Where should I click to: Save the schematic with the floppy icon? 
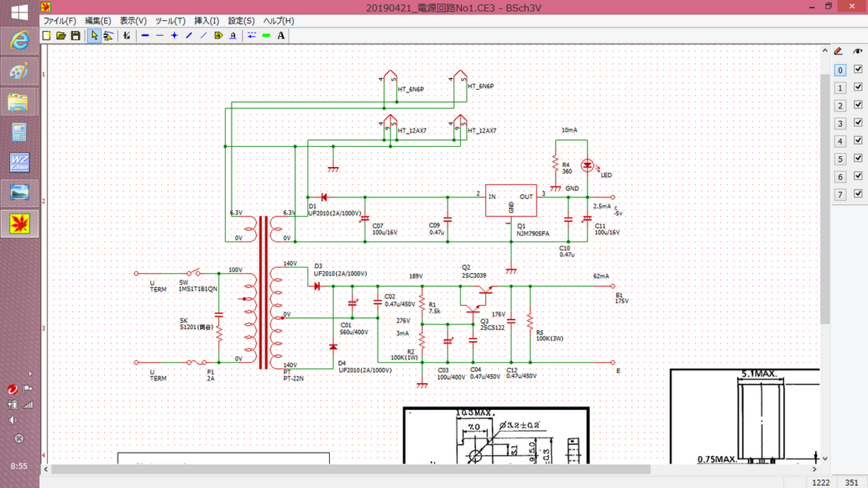click(75, 35)
